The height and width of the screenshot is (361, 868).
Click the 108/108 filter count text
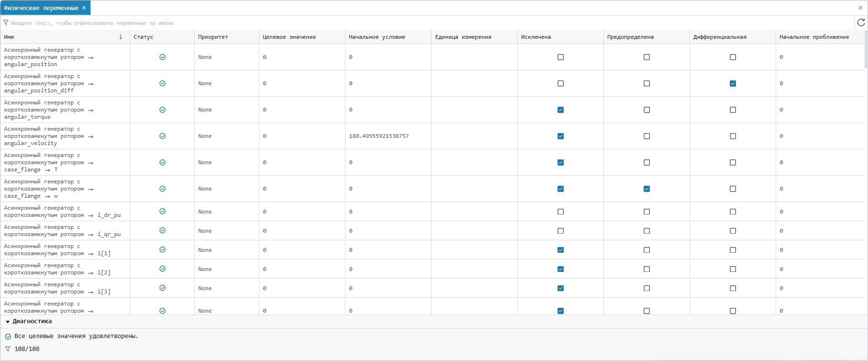click(27, 349)
